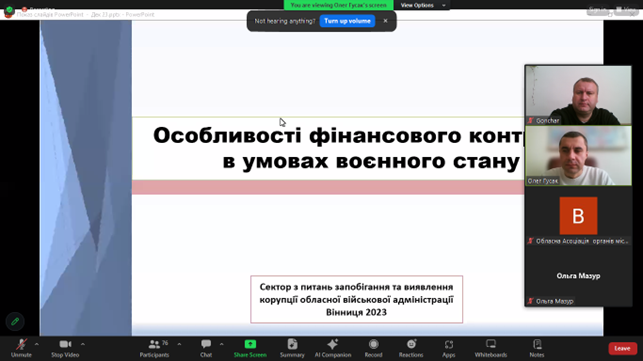Stop Video camera toggle
Image resolution: width=643 pixels, height=361 pixels.
(x=65, y=348)
